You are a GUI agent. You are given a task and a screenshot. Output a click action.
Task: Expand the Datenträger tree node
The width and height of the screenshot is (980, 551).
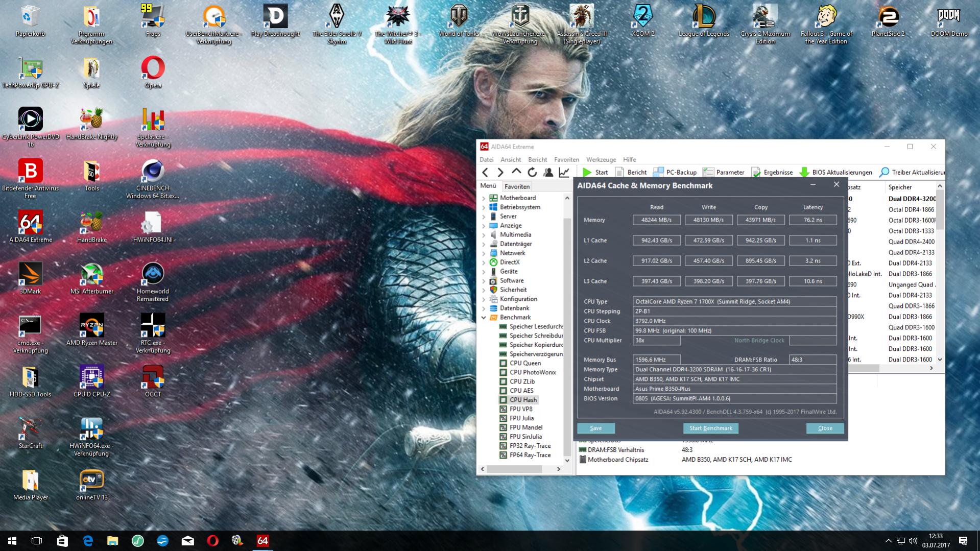[484, 244]
